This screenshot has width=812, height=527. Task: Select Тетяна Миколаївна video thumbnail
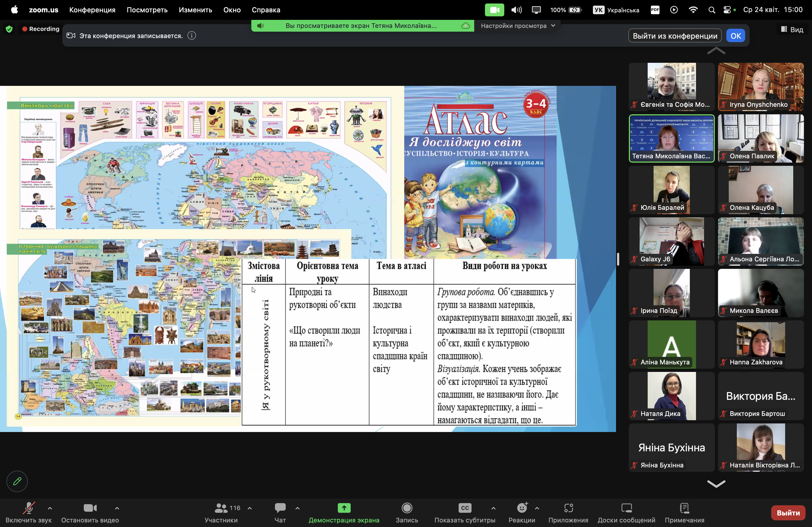coord(672,138)
